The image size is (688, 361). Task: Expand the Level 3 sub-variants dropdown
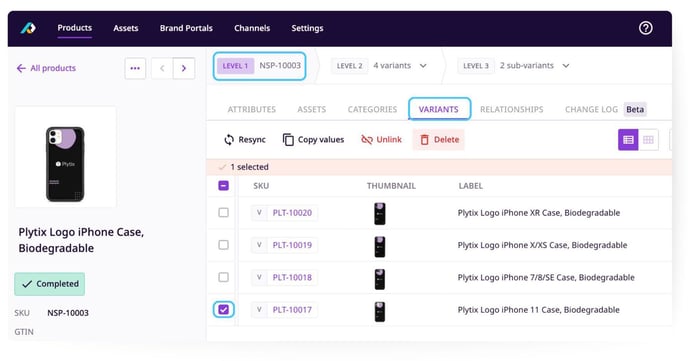[566, 66]
